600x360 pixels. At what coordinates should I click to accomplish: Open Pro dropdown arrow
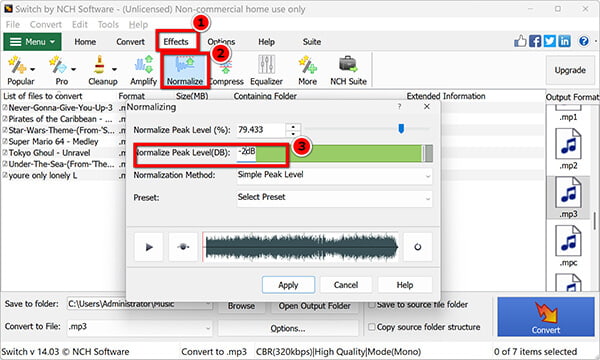coord(73,69)
